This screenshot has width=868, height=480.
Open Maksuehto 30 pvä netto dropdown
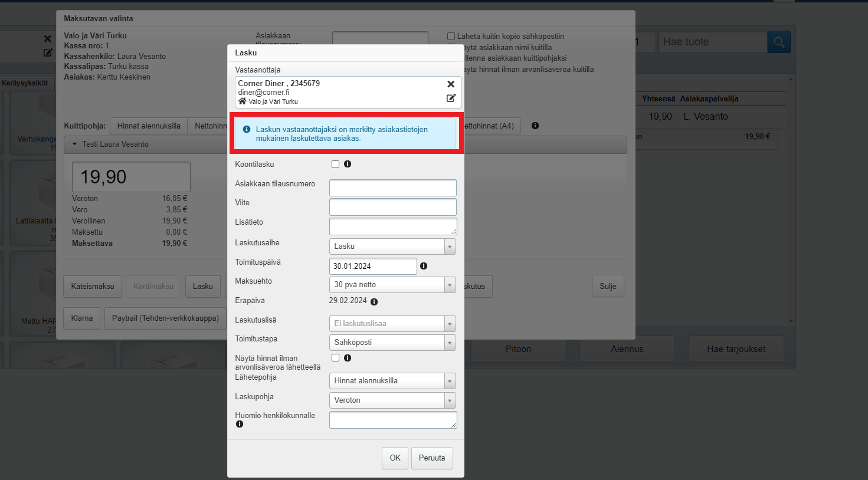[x=392, y=285]
